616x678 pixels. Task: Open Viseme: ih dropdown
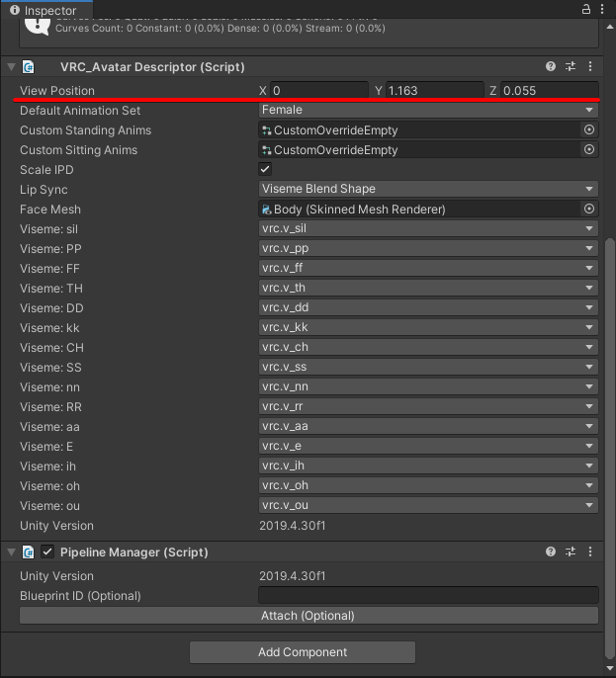point(428,466)
